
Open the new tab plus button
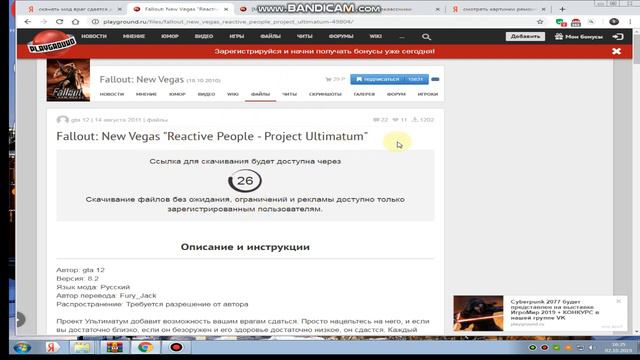[x=562, y=9]
